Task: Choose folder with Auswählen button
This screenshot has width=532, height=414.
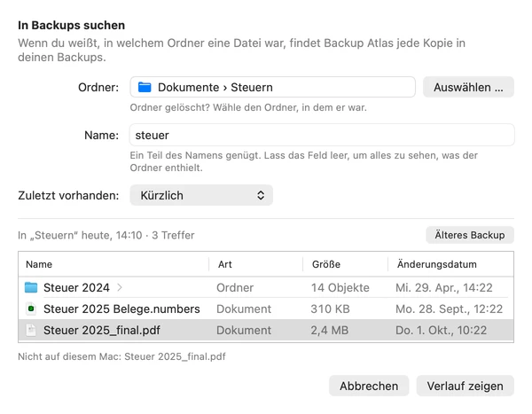Action: [x=468, y=87]
